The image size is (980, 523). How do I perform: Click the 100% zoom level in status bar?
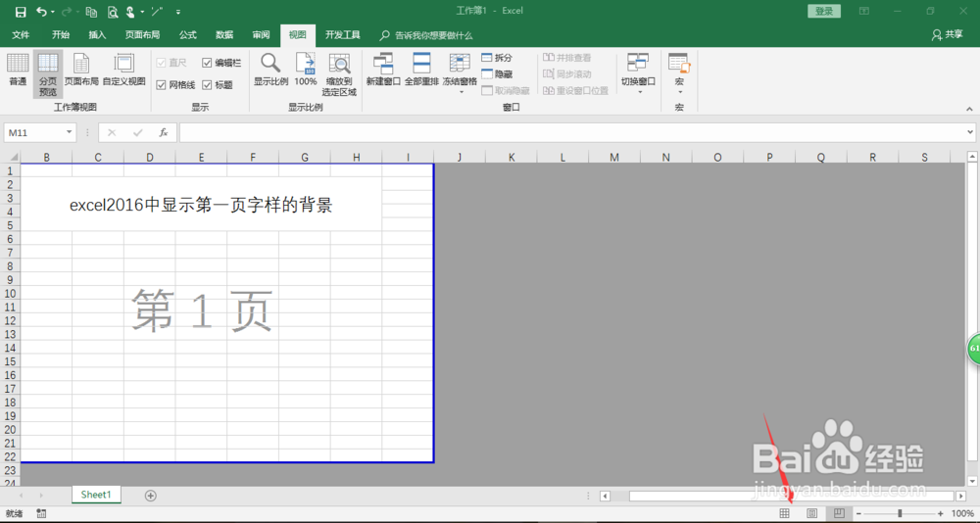coord(962,513)
